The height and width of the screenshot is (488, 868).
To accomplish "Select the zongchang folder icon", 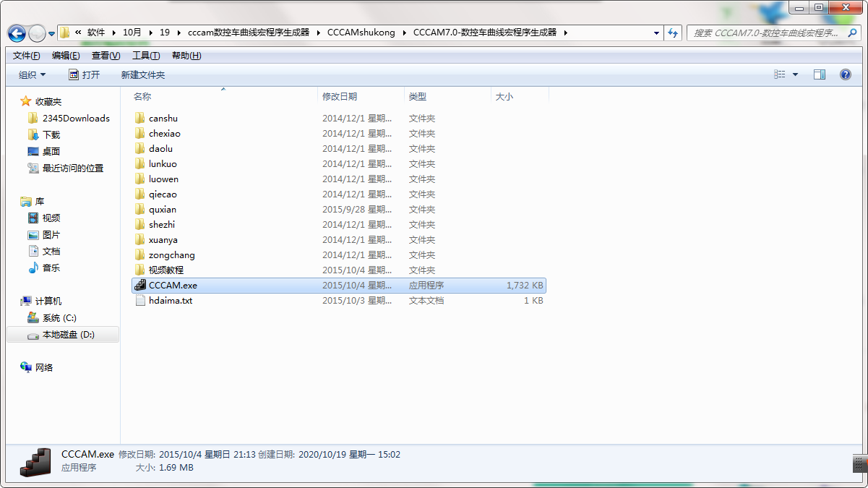I will (140, 254).
